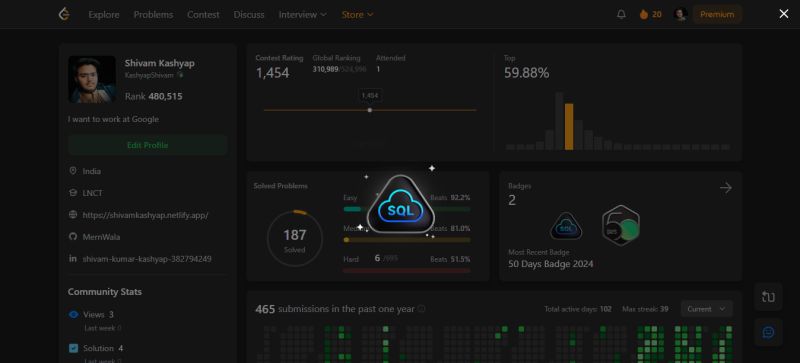
Task: Open the shivamkashyap.netlify.app link
Action: 145,215
